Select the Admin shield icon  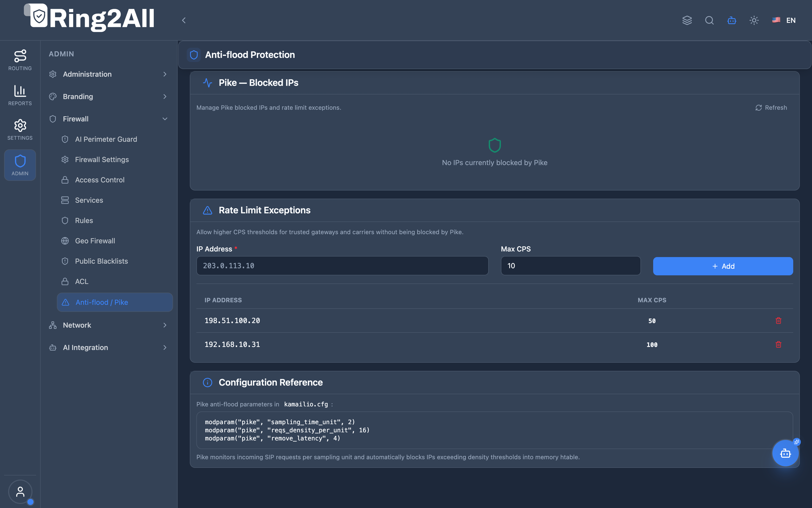[x=20, y=165]
